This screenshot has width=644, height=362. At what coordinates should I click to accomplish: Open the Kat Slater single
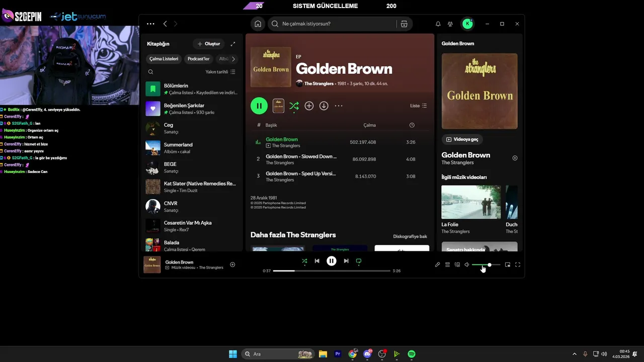click(x=192, y=187)
